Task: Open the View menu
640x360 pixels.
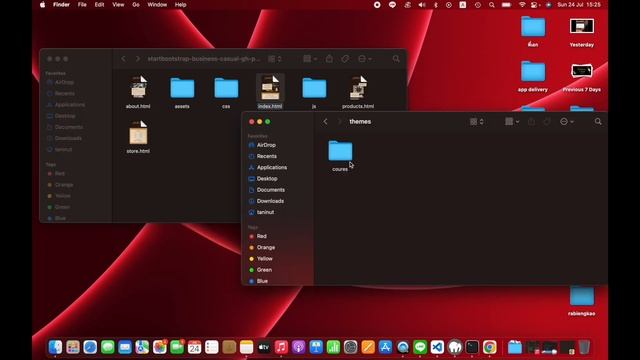Action: [118, 4]
